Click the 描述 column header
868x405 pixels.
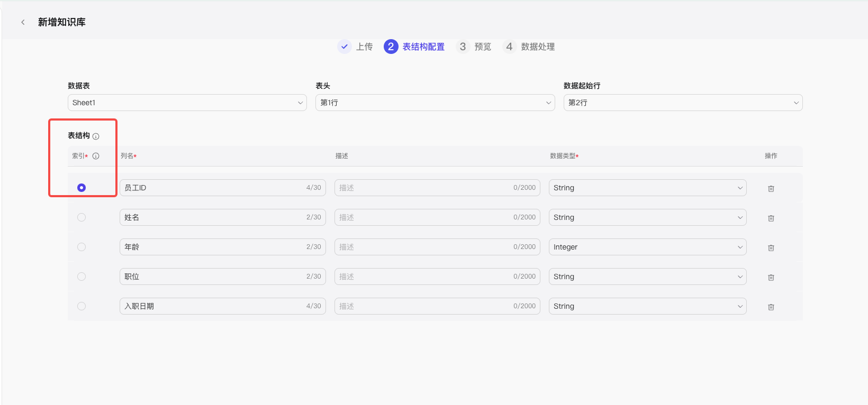click(342, 156)
